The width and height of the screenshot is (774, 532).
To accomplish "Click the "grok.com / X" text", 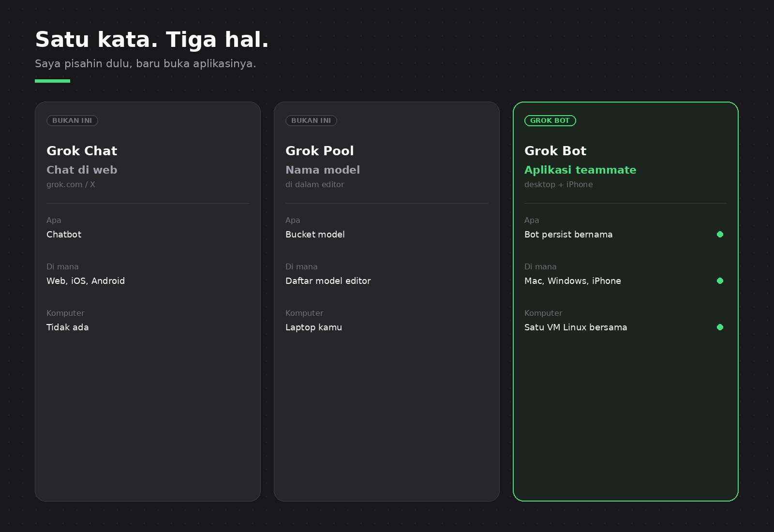I will pyautogui.click(x=71, y=184).
